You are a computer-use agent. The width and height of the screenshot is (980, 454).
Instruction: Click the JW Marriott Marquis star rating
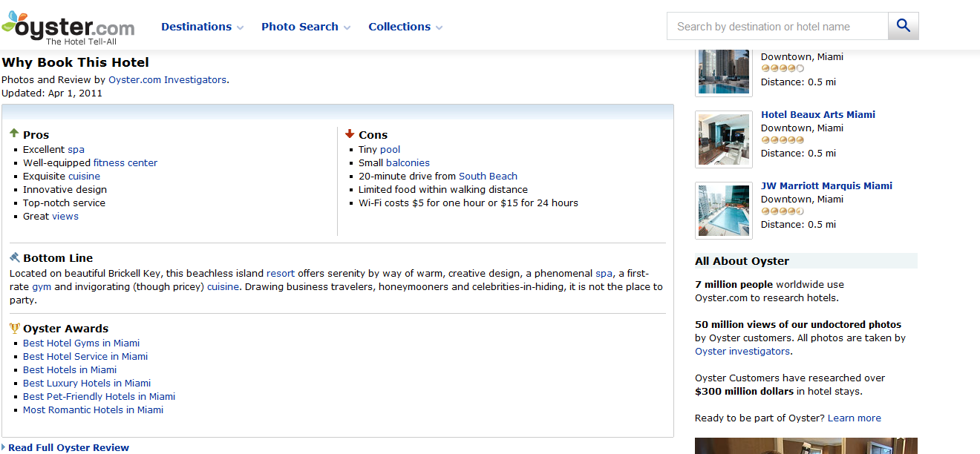(783, 211)
